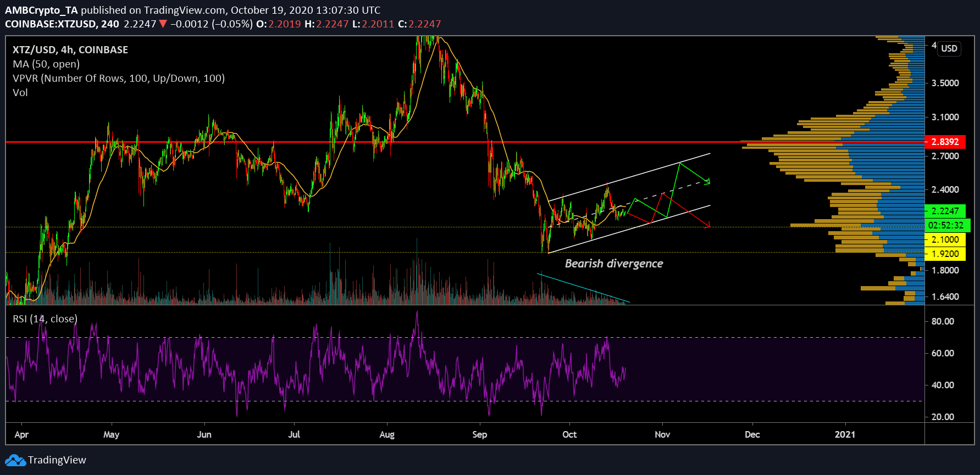
Task: Click the VPVR indicator legend label
Action: coord(119,79)
